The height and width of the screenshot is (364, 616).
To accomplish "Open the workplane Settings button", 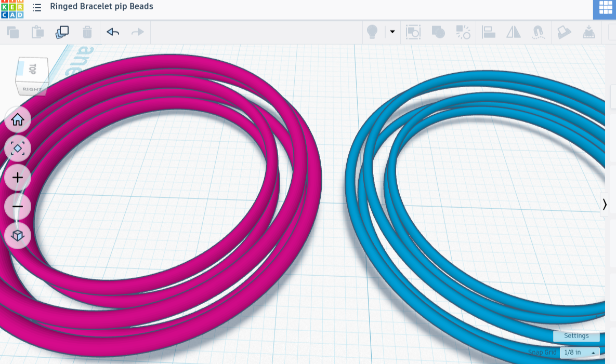I will click(x=576, y=336).
